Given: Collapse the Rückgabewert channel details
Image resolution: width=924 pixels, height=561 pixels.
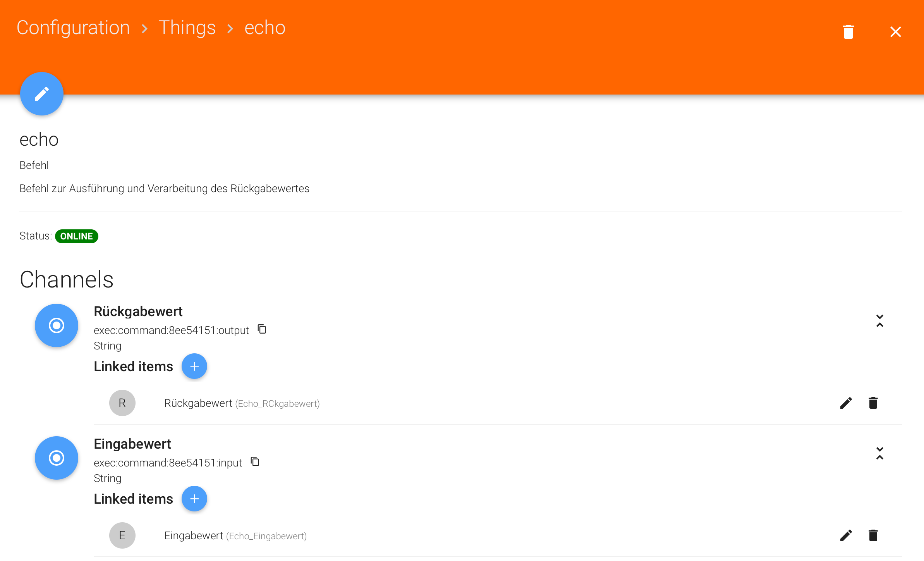Looking at the screenshot, I should click(879, 321).
